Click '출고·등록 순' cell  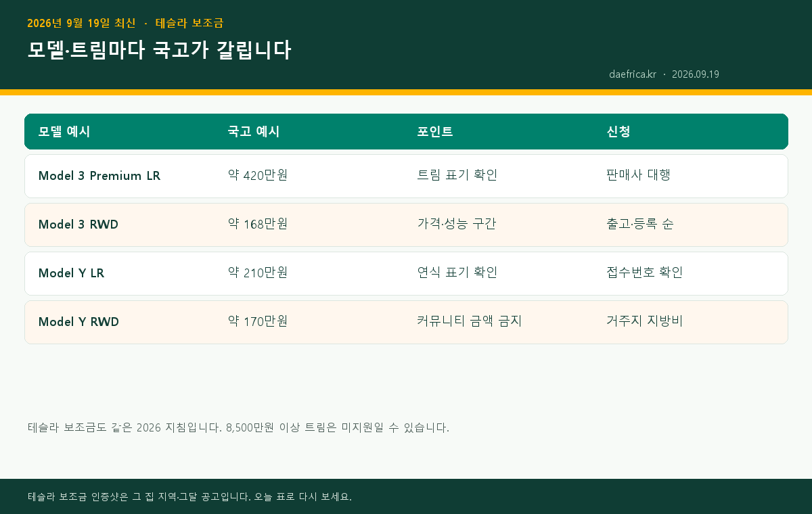(x=640, y=224)
